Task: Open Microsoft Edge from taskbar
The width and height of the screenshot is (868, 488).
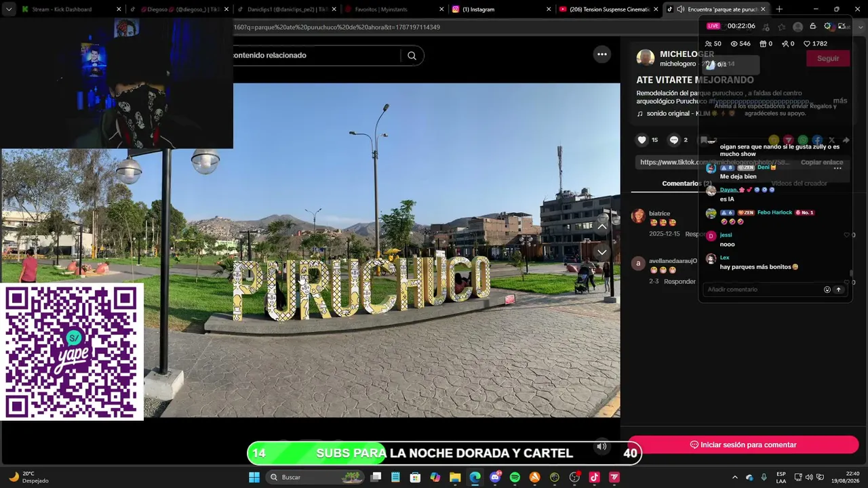Action: coord(475,477)
